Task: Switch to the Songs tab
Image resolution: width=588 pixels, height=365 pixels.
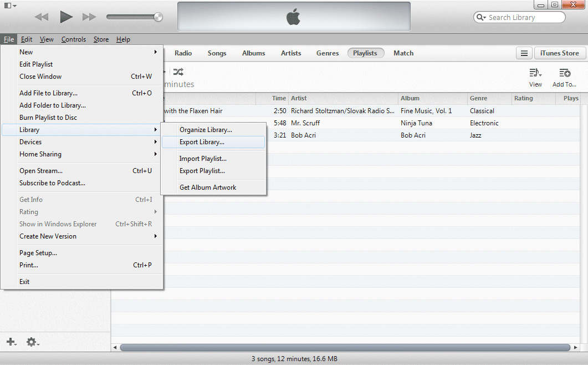Action: tap(217, 53)
